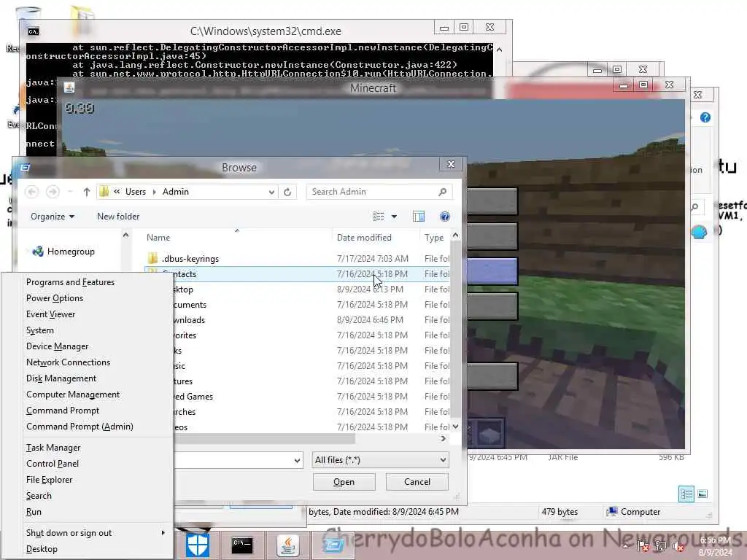Image resolution: width=747 pixels, height=560 pixels.
Task: Switch Explorer window to large icons view
Action: 703,494
